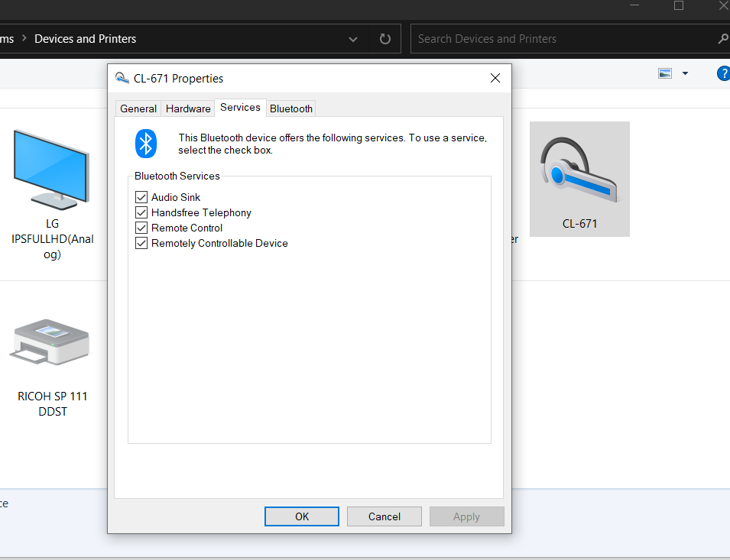Click the search magnifier icon
This screenshot has height=560, width=730.
tap(722, 38)
